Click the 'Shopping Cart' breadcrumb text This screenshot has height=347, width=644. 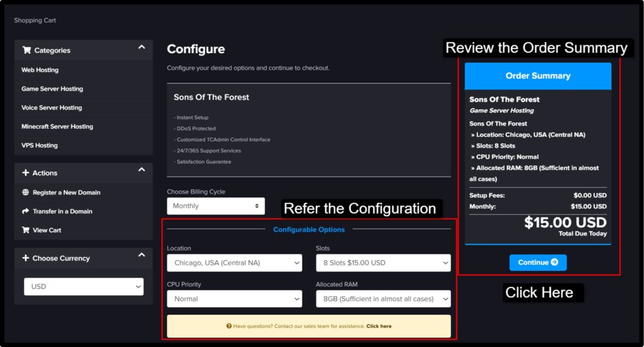(x=35, y=20)
